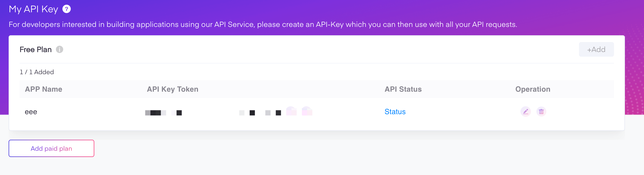Click the My API Key page heading
The height and width of the screenshot is (175, 644).
click(x=33, y=9)
